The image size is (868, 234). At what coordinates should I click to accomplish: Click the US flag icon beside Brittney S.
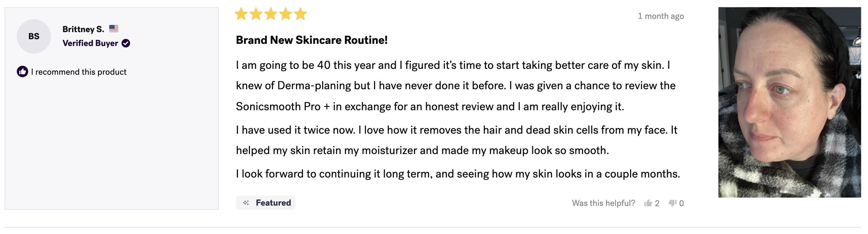(114, 29)
